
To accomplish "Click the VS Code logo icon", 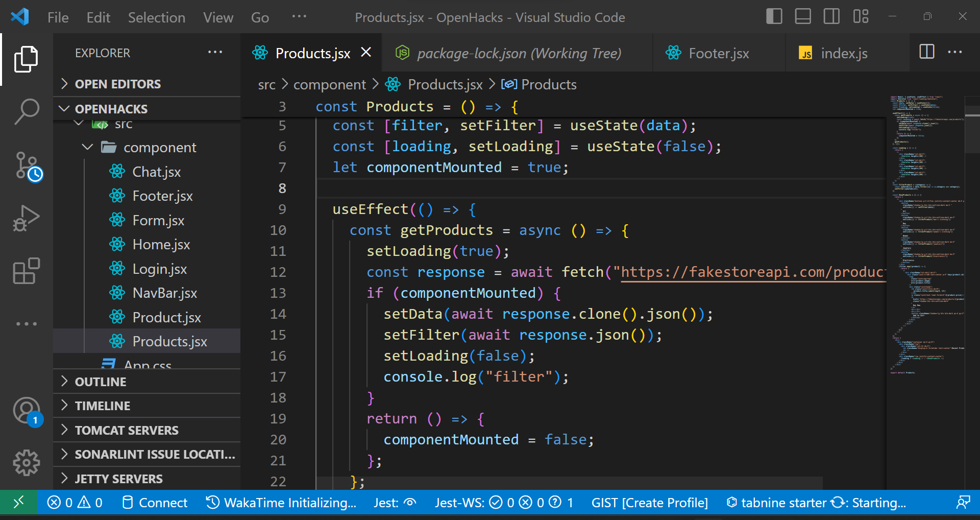I will pos(19,17).
